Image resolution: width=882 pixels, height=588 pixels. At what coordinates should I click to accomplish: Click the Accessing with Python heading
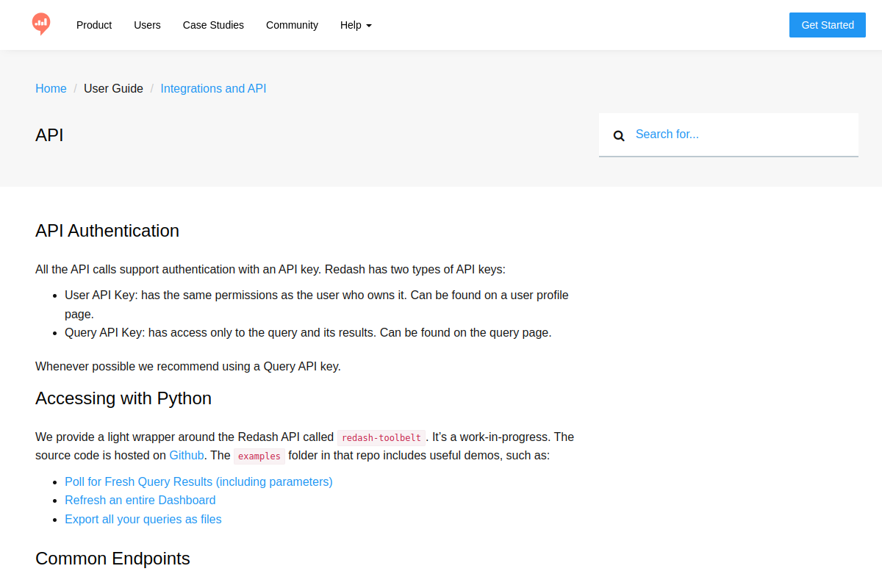[123, 398]
